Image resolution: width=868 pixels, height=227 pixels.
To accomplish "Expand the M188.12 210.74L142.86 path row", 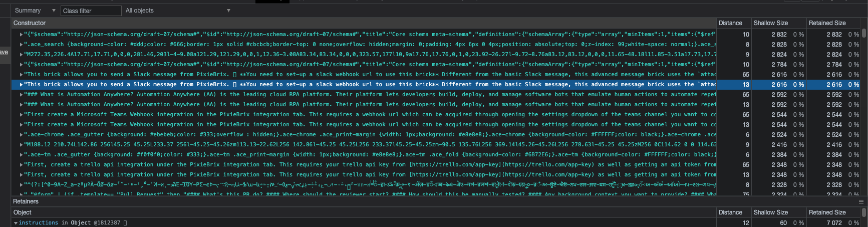I will click(x=21, y=145).
